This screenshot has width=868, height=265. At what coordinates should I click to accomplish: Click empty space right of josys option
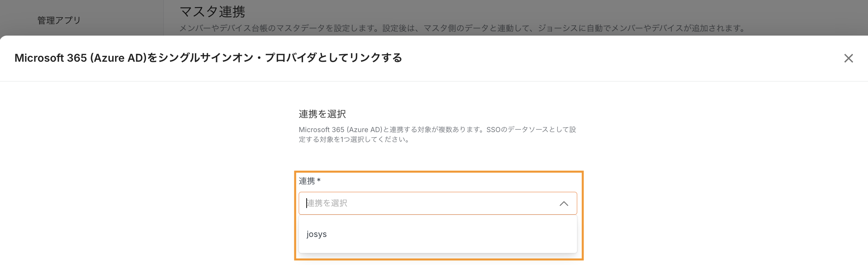(x=455, y=234)
